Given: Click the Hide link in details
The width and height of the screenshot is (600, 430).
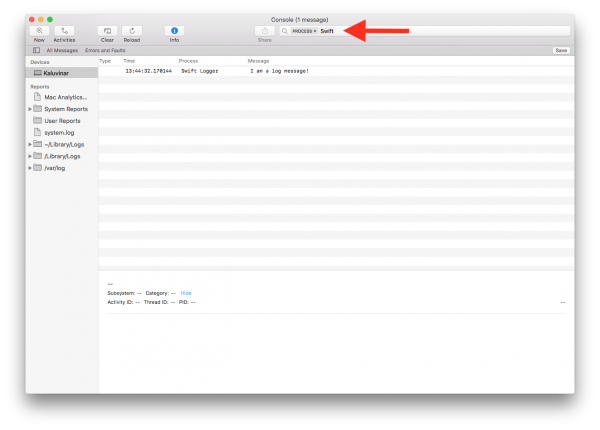Looking at the screenshot, I should (186, 293).
